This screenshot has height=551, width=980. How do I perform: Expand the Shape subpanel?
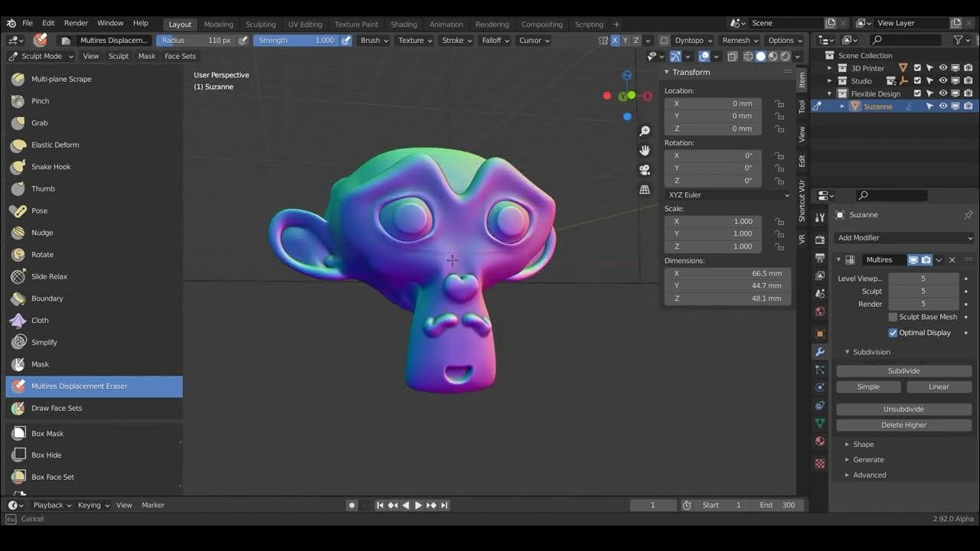[863, 445]
